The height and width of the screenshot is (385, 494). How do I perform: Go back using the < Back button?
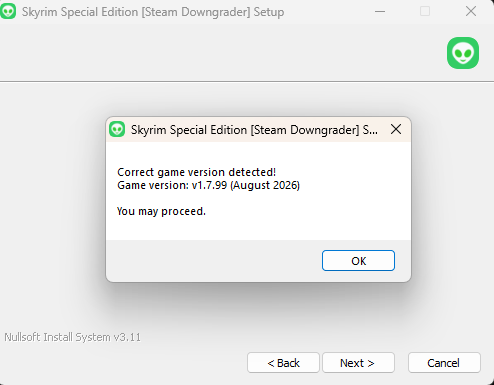click(x=283, y=363)
